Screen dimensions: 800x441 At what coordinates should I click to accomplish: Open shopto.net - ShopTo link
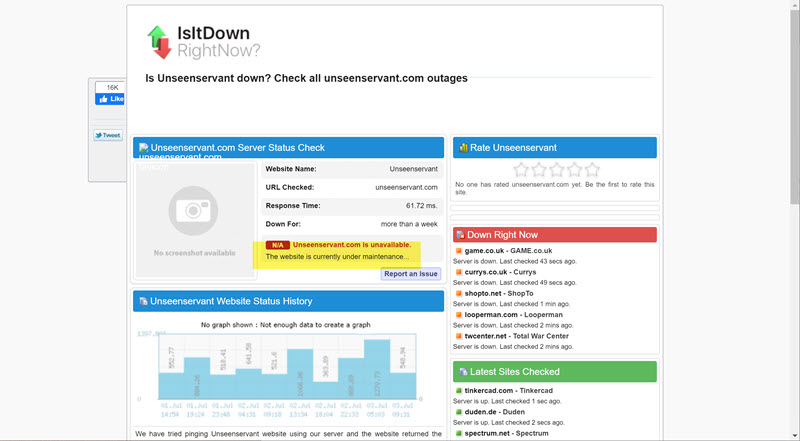click(498, 293)
